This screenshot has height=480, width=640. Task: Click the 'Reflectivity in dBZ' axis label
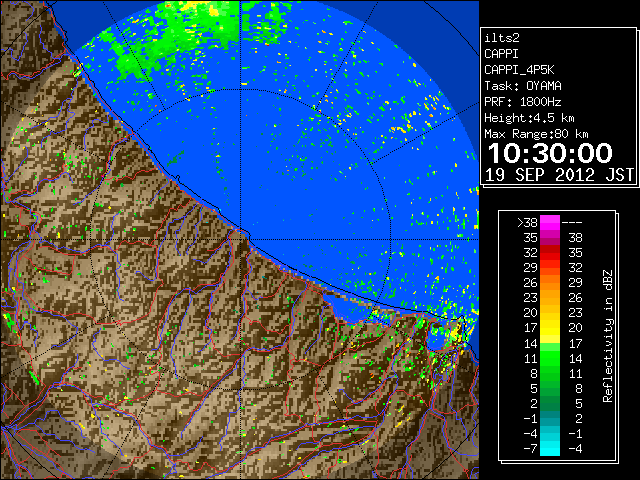pos(607,336)
